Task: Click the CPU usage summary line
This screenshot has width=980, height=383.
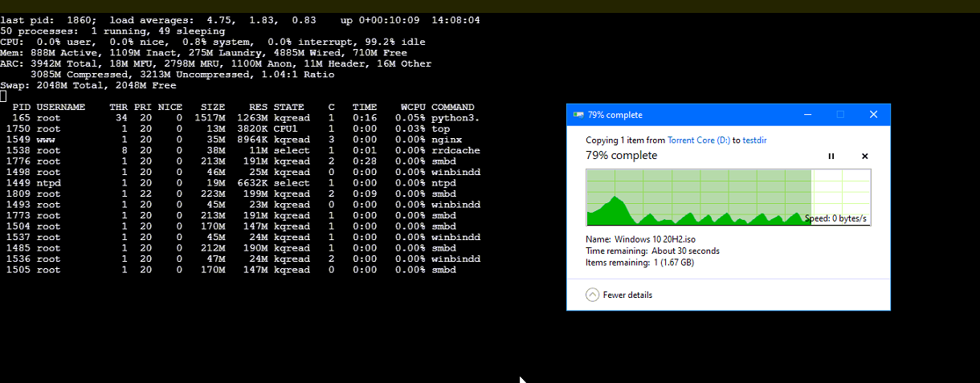Action: coord(213,42)
